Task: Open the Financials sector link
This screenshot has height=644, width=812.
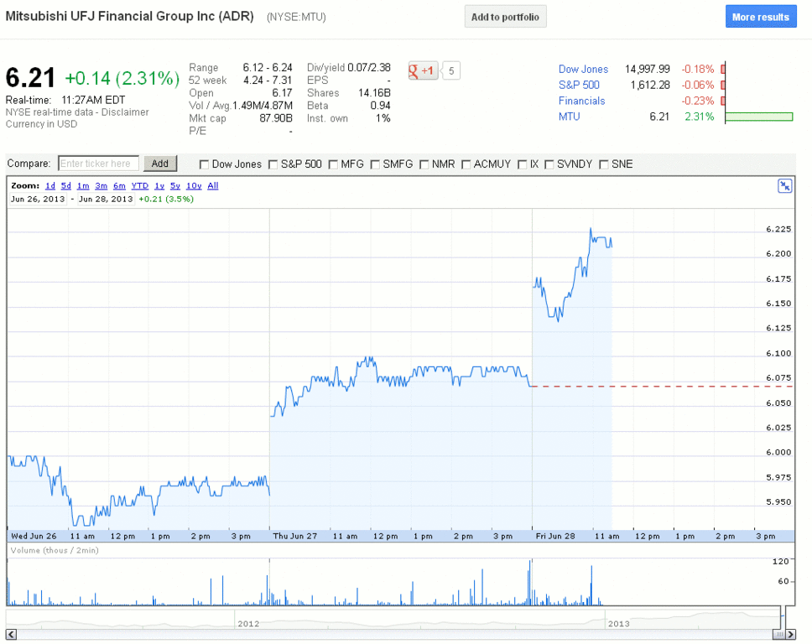Action: click(x=581, y=101)
